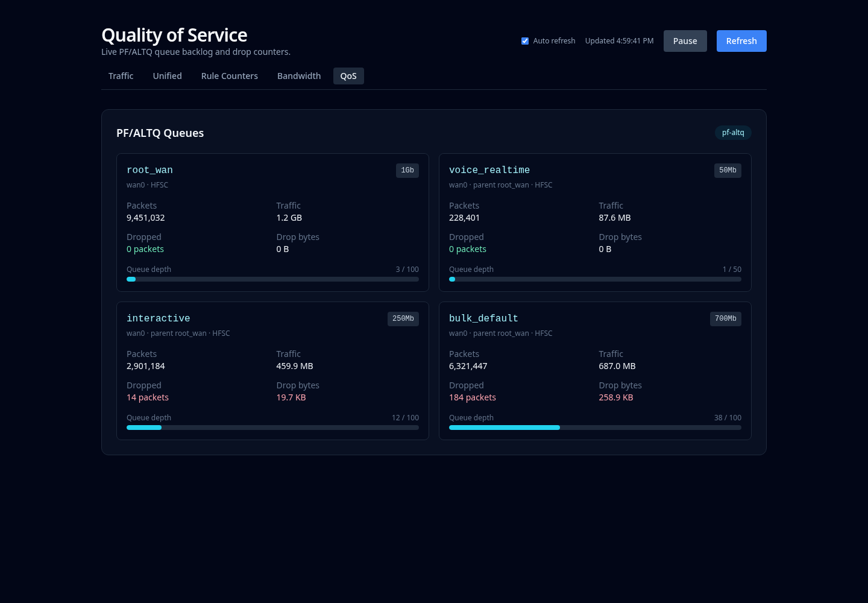
Task: Pause live updates with Pause button
Action: 685,41
